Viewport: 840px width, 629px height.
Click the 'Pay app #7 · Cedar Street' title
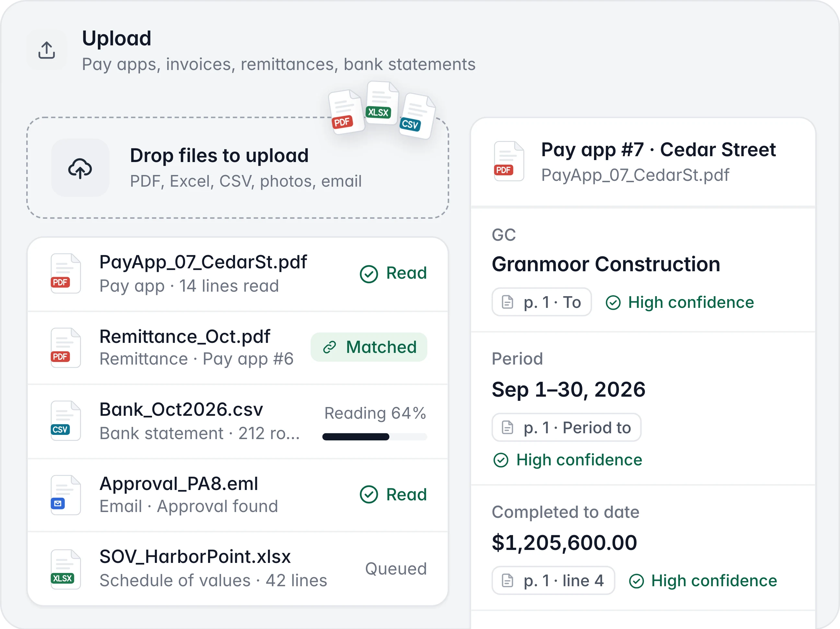(x=659, y=150)
